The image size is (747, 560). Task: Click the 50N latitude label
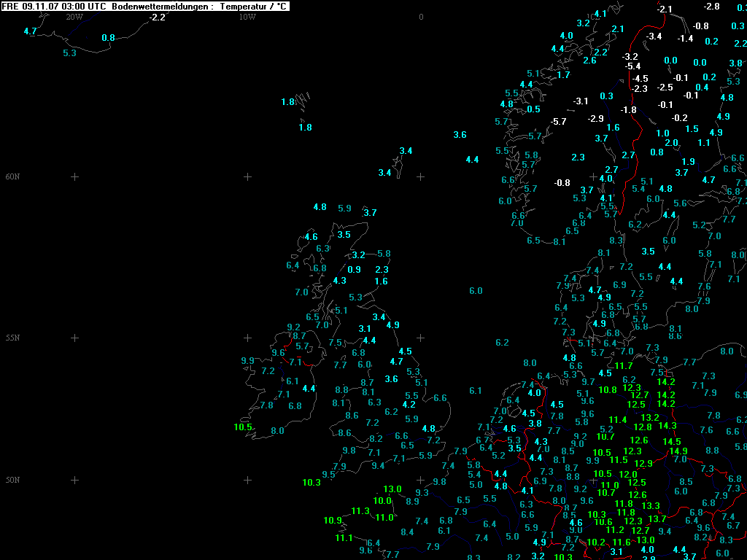coord(13,480)
